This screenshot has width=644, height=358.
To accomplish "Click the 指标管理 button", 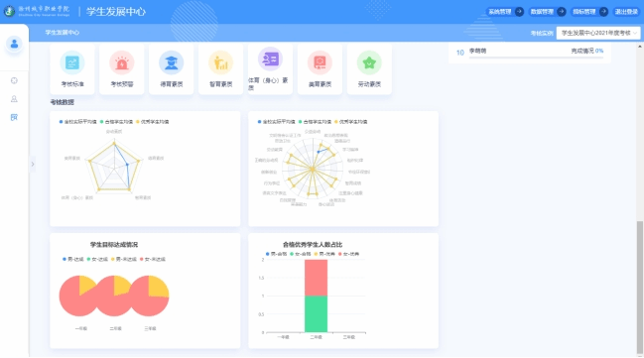I will pyautogui.click(x=589, y=12).
